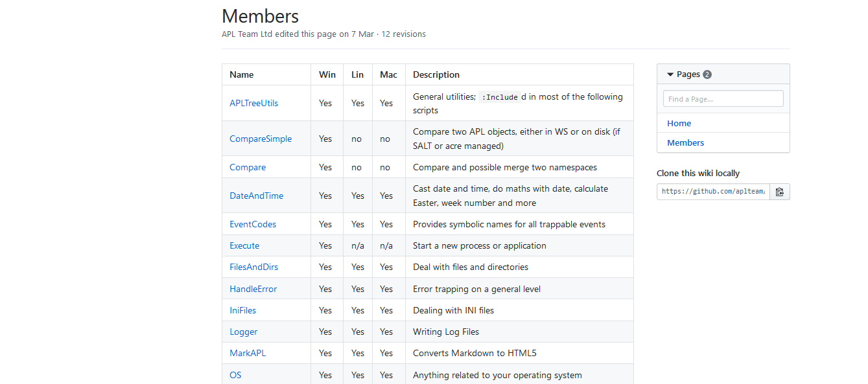Image resolution: width=868 pixels, height=384 pixels.
Task: Go to the EventCodes page
Action: coord(253,224)
